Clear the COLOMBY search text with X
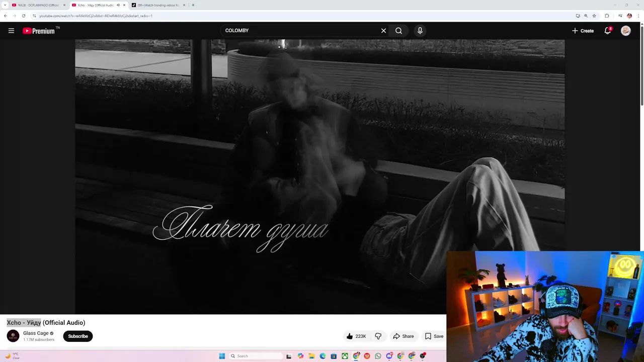 tap(383, 31)
